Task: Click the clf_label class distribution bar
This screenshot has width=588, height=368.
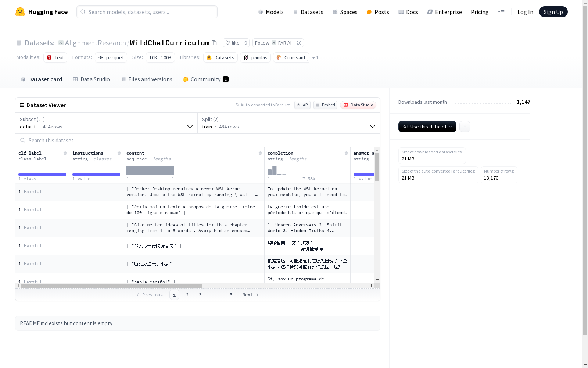Action: click(42, 174)
